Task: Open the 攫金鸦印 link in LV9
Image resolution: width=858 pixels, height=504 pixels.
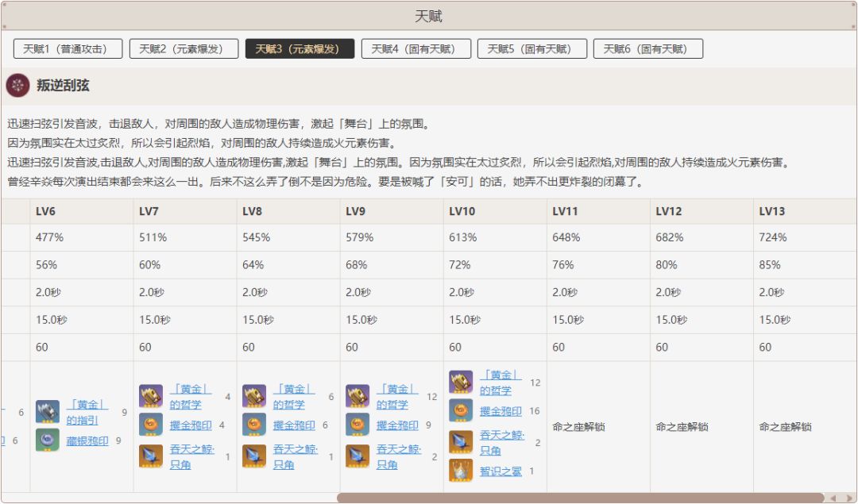Action: pos(398,425)
